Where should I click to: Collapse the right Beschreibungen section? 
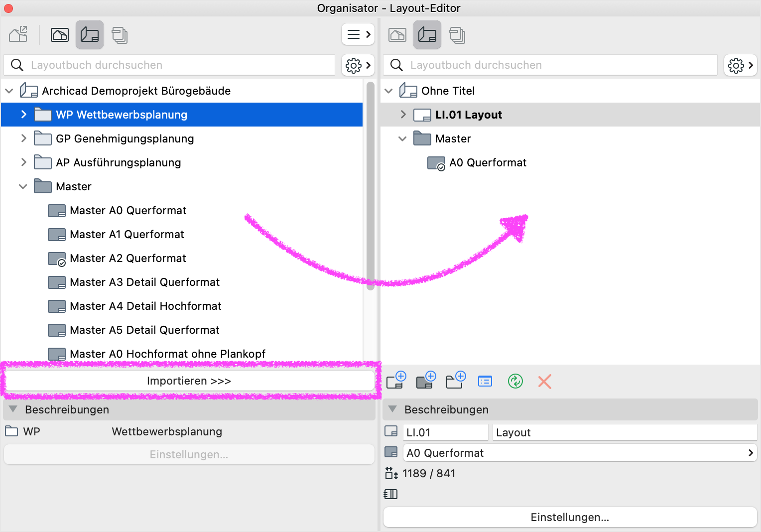392,409
